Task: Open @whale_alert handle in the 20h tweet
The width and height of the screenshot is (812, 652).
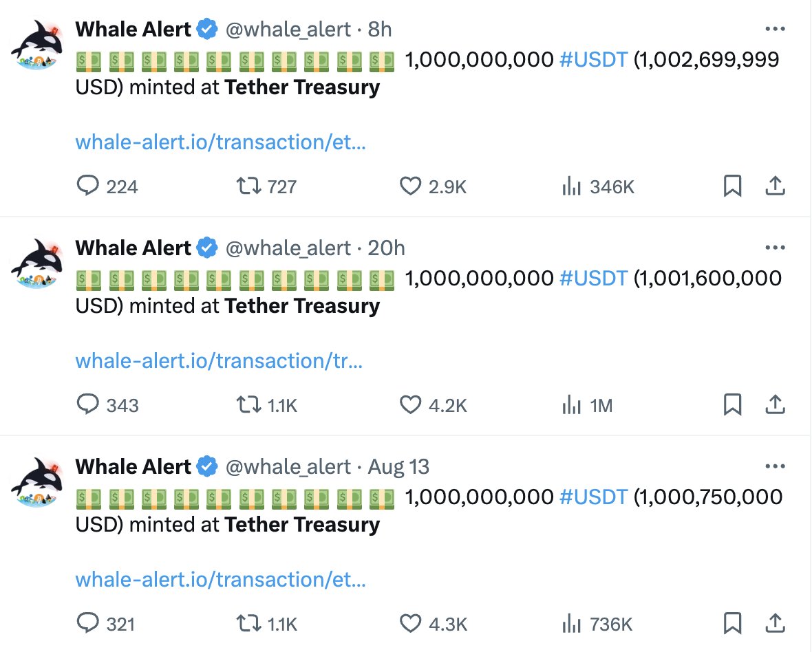Action: (x=288, y=248)
